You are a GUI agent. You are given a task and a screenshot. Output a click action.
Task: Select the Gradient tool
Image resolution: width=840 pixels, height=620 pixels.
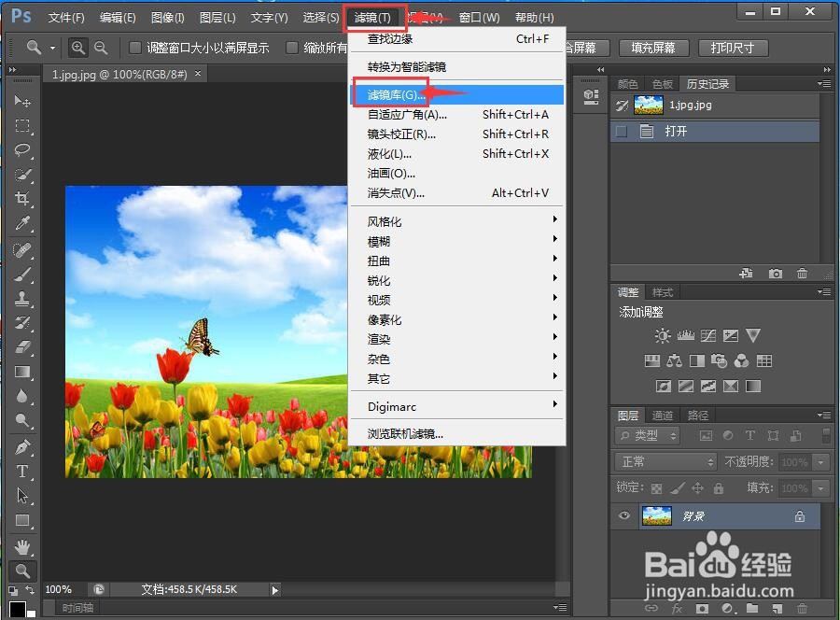coord(22,372)
